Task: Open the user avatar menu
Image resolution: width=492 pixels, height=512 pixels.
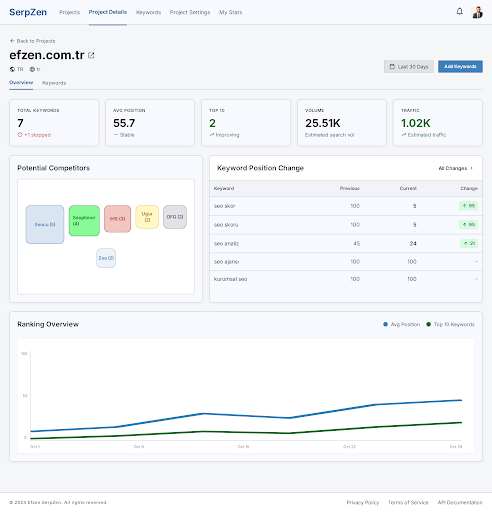Action: 477,12
